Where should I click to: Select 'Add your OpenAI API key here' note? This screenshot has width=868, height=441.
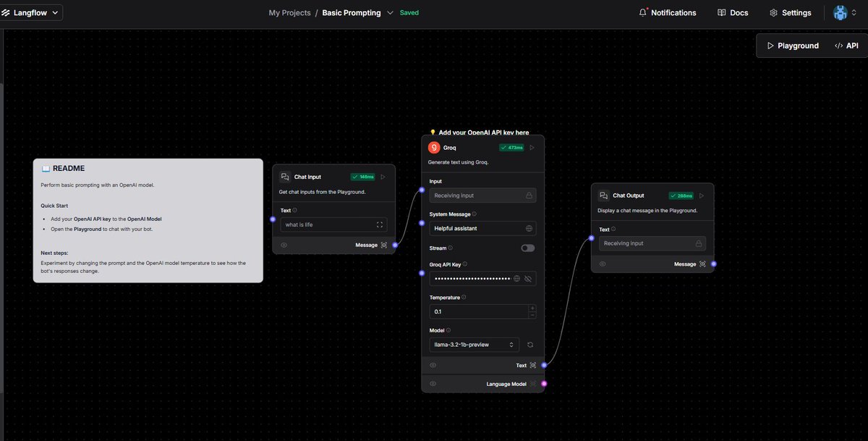pyautogui.click(x=479, y=133)
